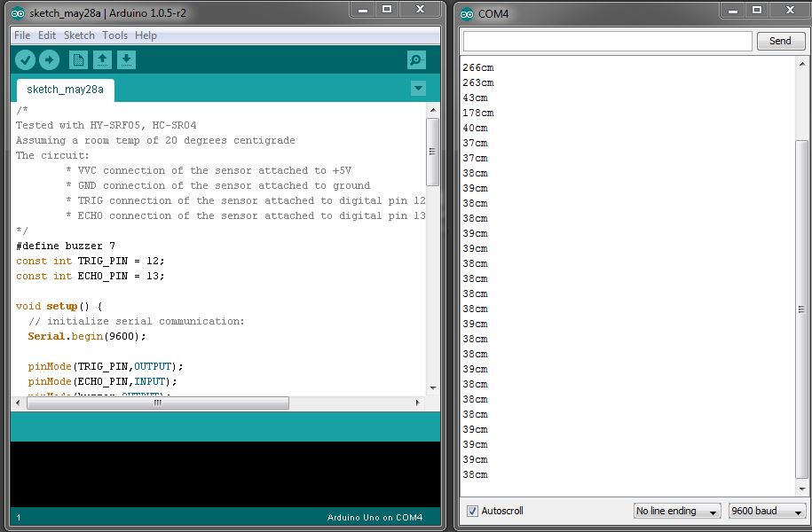The image size is (812, 532).
Task: Click the editor scroll up arrow
Action: [433, 110]
